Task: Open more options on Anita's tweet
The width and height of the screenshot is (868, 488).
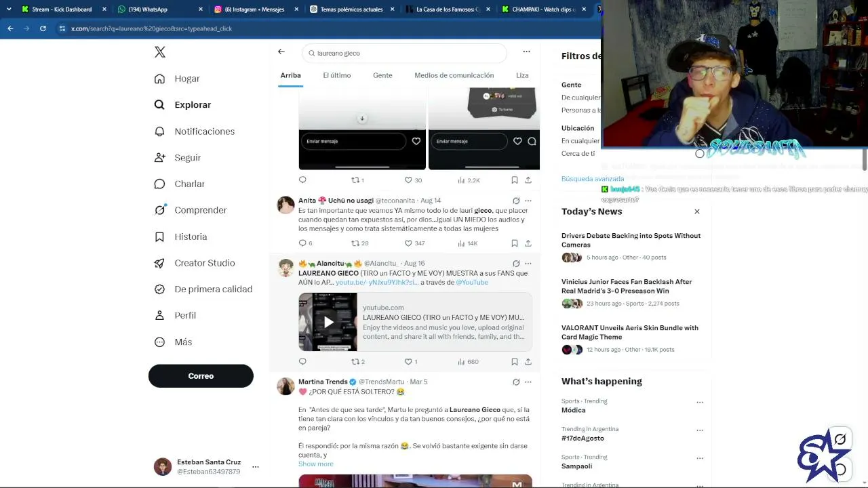Action: pos(528,201)
